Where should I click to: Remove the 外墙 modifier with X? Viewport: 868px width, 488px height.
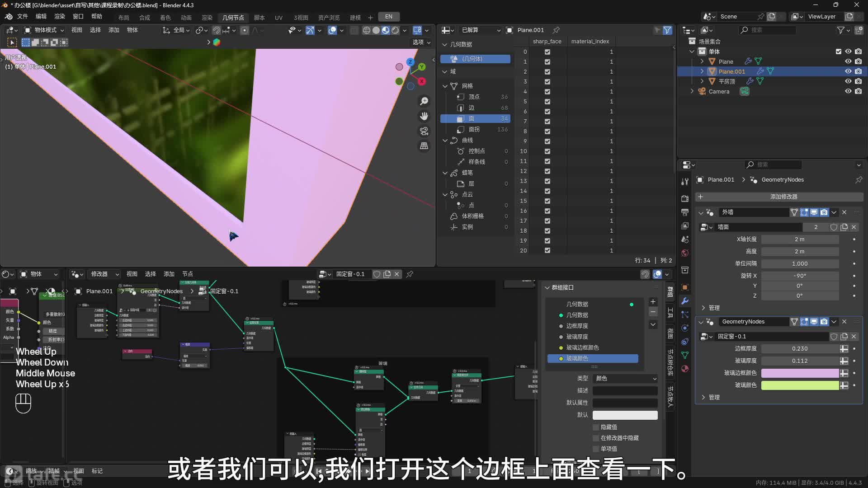pyautogui.click(x=844, y=212)
